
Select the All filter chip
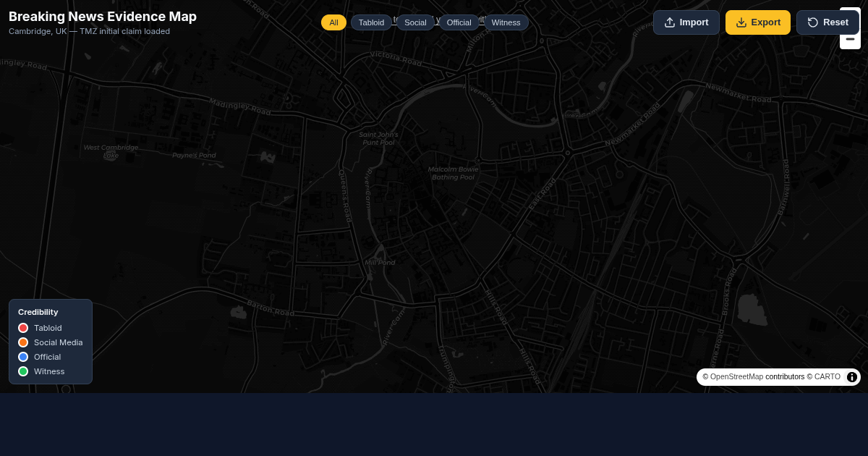(x=333, y=22)
